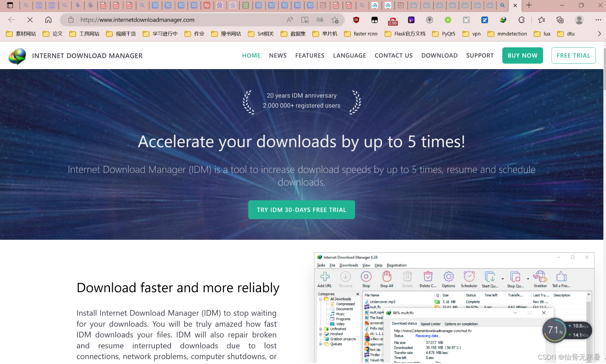Click the IDM globe logo

click(x=17, y=56)
